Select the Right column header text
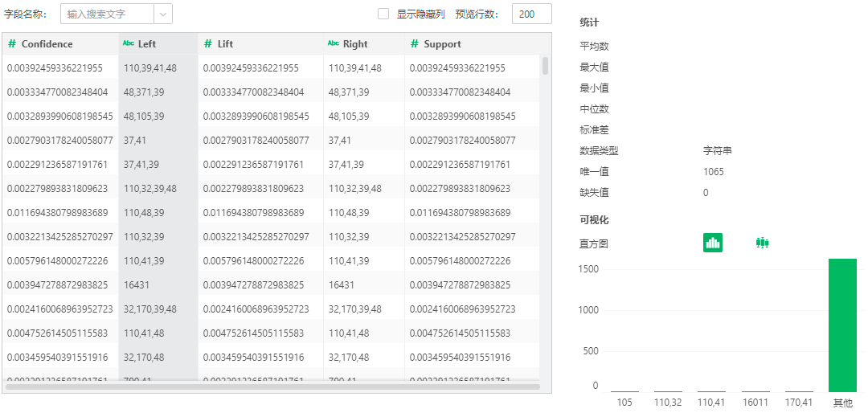 click(355, 44)
